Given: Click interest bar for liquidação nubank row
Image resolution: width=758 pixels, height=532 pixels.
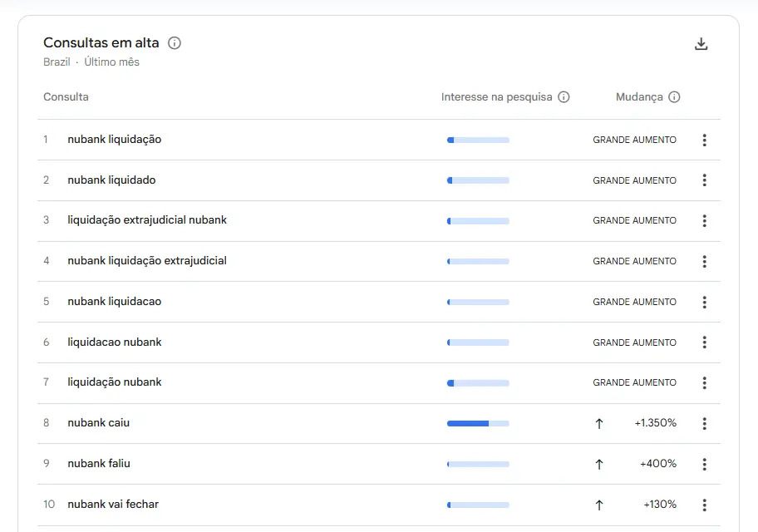Looking at the screenshot, I should tap(478, 383).
